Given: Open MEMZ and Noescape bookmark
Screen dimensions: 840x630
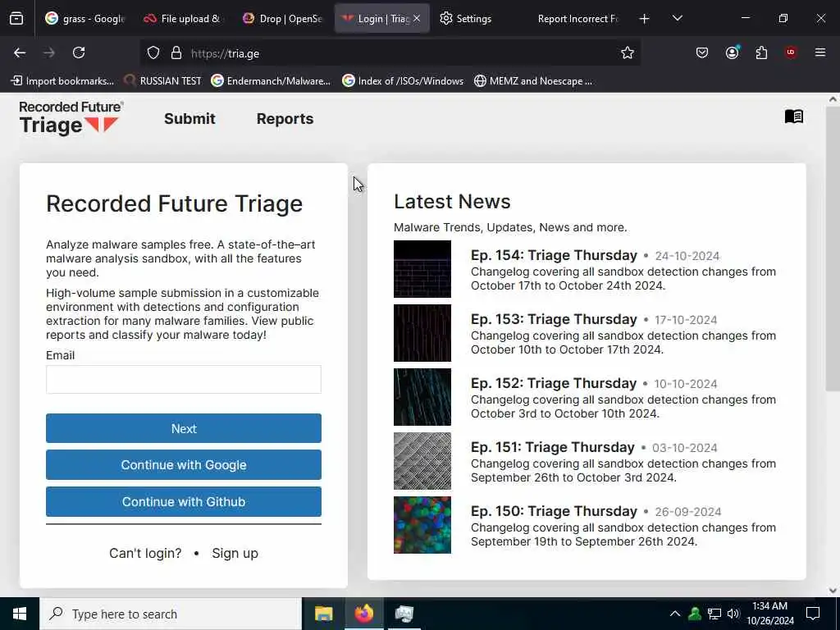Looking at the screenshot, I should click(533, 81).
